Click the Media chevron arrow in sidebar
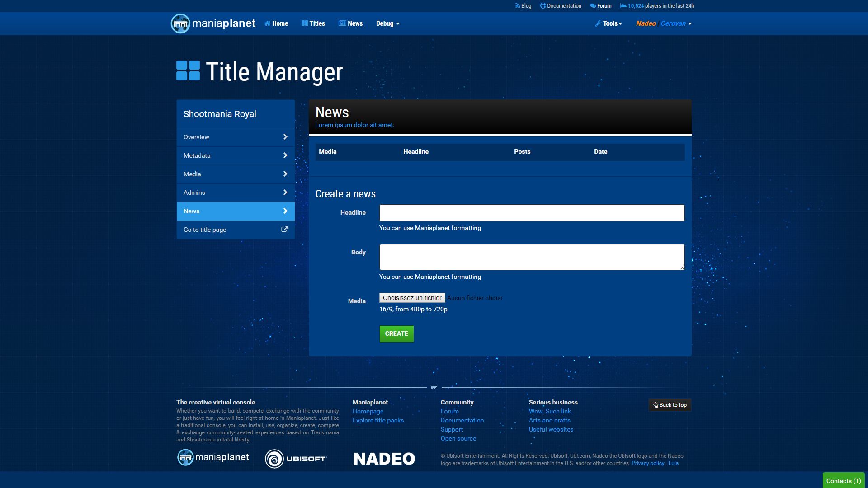 point(285,174)
